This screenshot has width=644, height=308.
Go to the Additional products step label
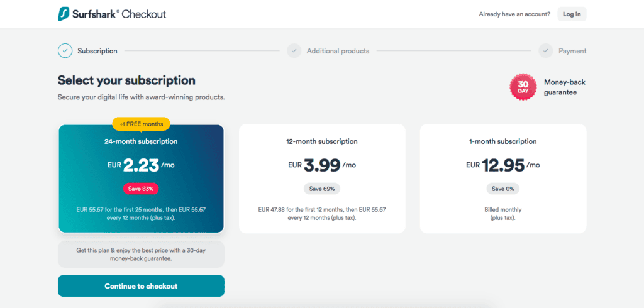coord(338,51)
